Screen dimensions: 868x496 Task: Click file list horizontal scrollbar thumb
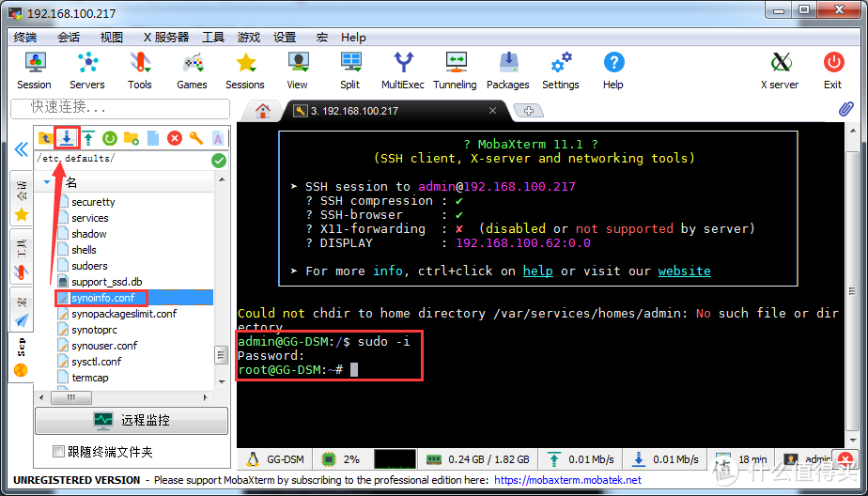pos(71,397)
